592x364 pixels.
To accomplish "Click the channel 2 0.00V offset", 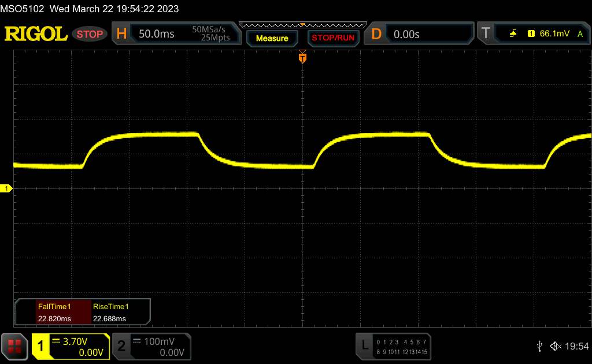I will (x=172, y=352).
